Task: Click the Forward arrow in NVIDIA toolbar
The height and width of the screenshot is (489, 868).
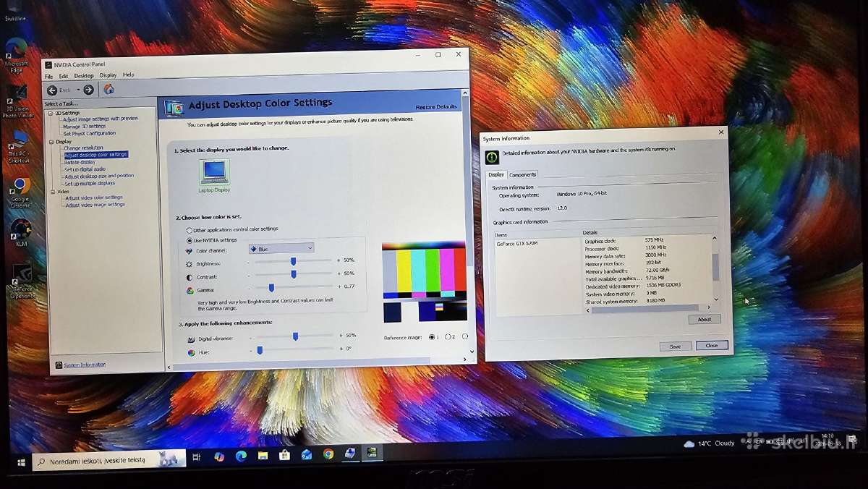Action: [x=88, y=90]
